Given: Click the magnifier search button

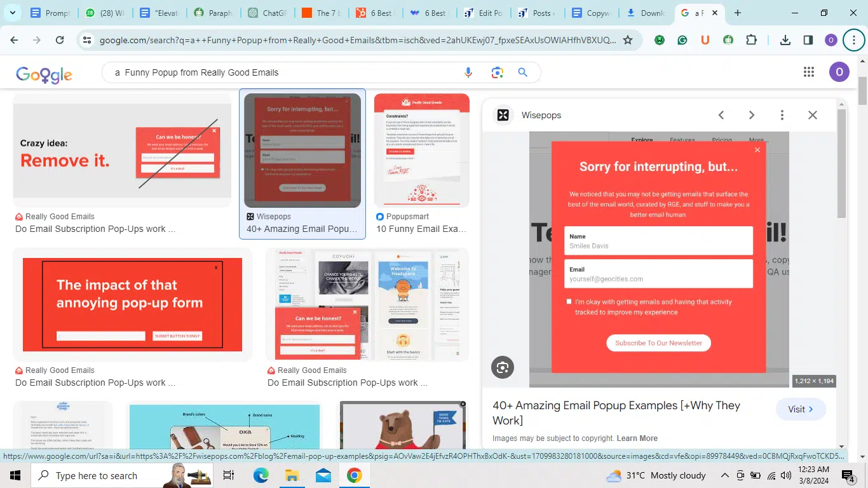Looking at the screenshot, I should tap(523, 72).
